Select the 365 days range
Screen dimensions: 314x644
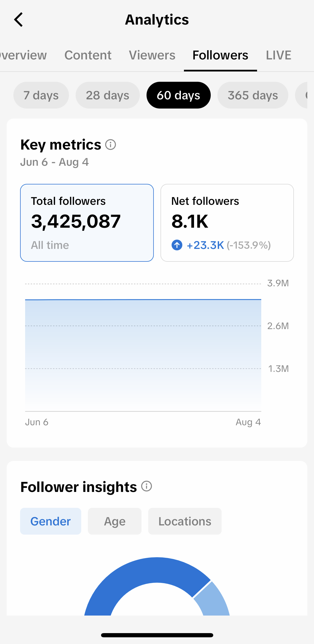(253, 95)
